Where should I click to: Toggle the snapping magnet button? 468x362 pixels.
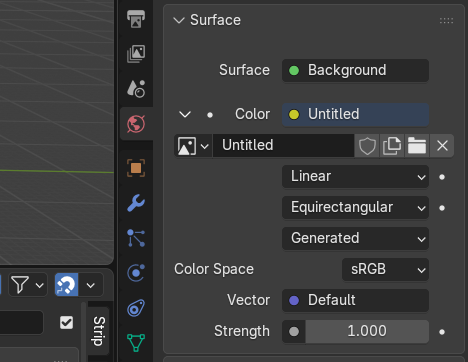[66, 284]
